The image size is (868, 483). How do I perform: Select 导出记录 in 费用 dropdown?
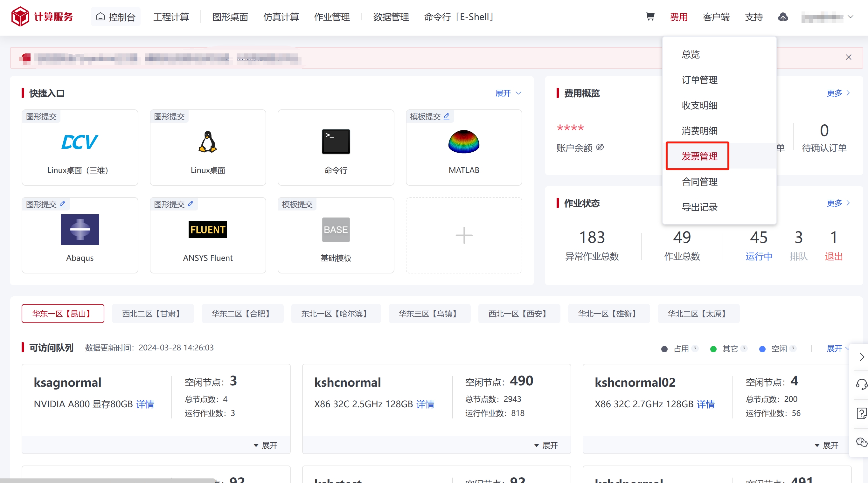(719, 207)
